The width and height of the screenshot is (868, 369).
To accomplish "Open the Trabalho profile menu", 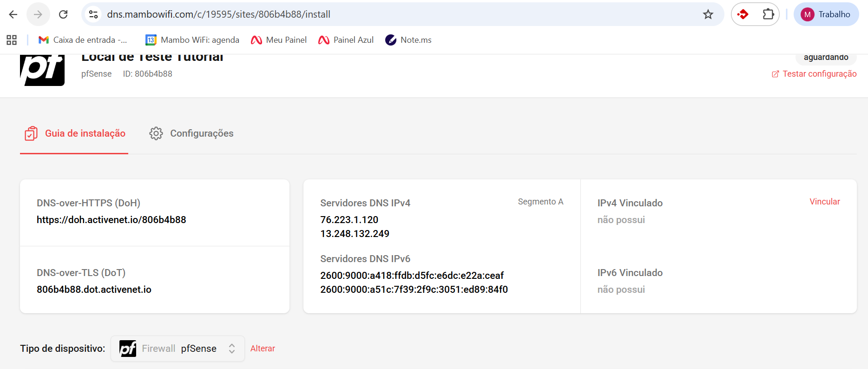I will 826,14.
